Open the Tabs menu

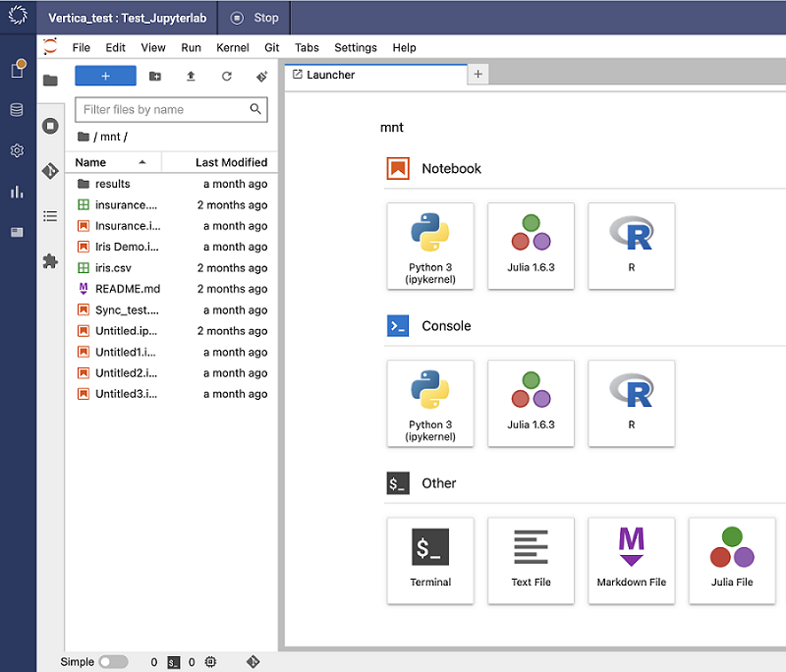click(x=307, y=47)
